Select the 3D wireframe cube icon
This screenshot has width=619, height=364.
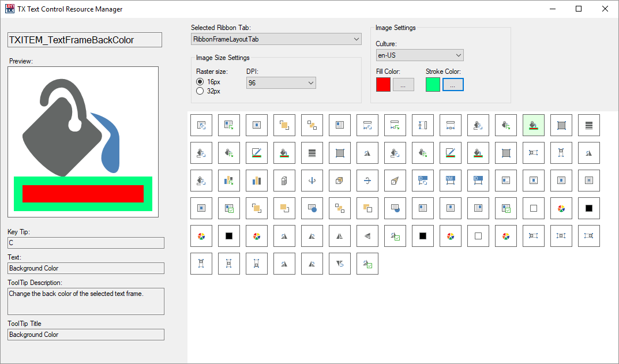tap(339, 181)
